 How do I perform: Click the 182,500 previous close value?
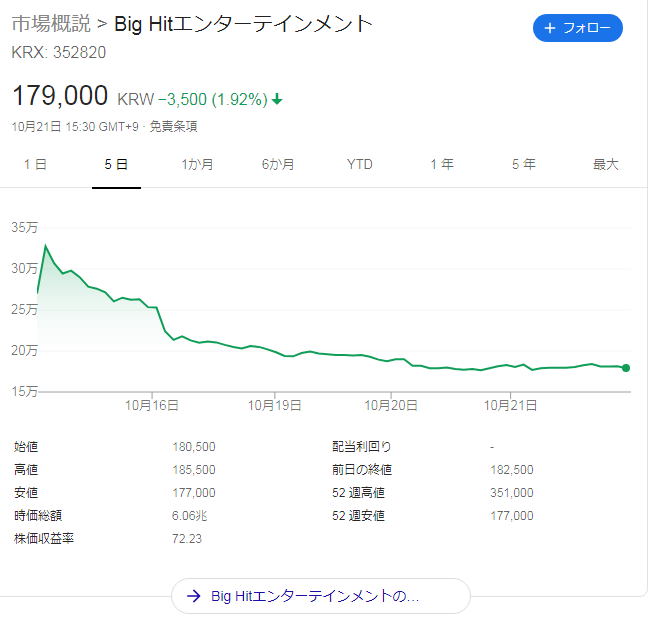point(512,469)
